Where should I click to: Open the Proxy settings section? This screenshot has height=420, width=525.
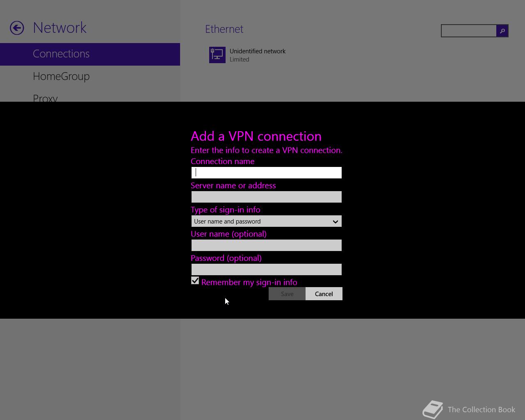(x=45, y=98)
